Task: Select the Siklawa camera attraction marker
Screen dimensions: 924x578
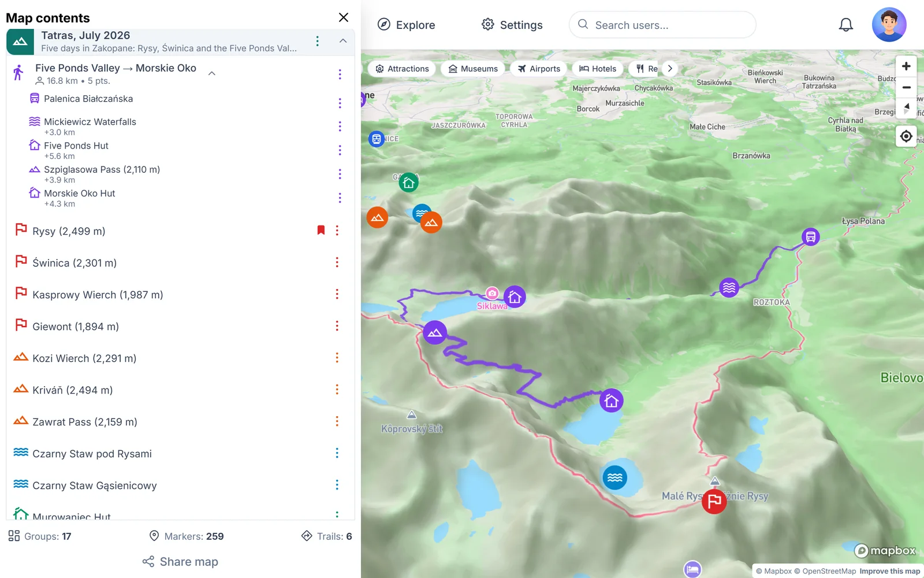Action: (x=492, y=293)
